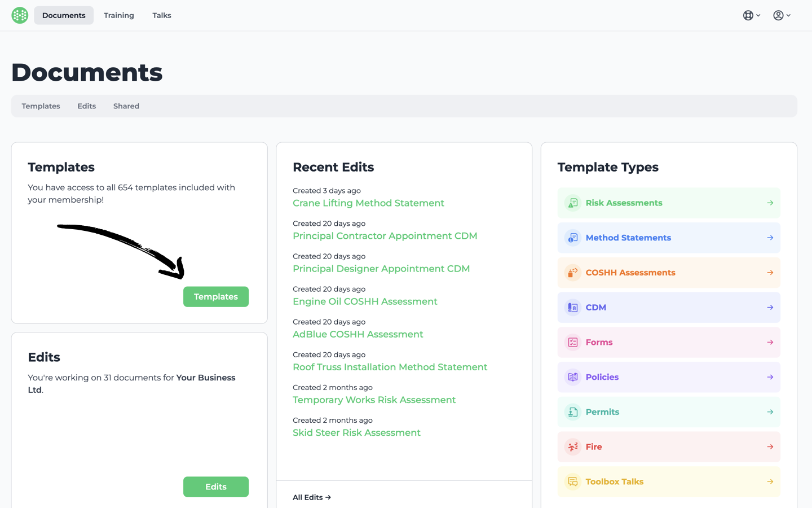
Task: Select the Method Statements icon
Action: [x=572, y=238]
